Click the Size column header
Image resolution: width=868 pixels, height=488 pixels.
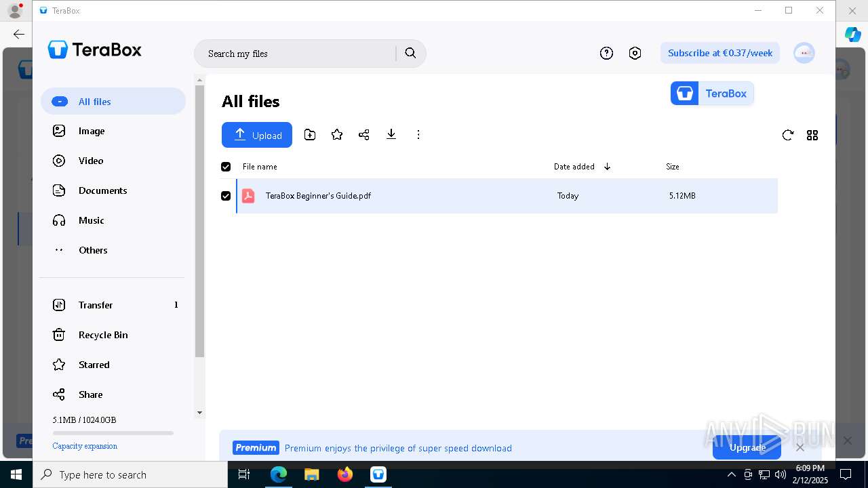[x=673, y=167]
